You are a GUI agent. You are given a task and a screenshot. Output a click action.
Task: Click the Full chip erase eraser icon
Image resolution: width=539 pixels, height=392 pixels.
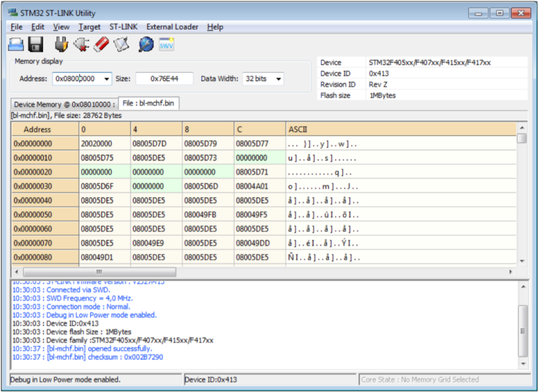coord(101,44)
